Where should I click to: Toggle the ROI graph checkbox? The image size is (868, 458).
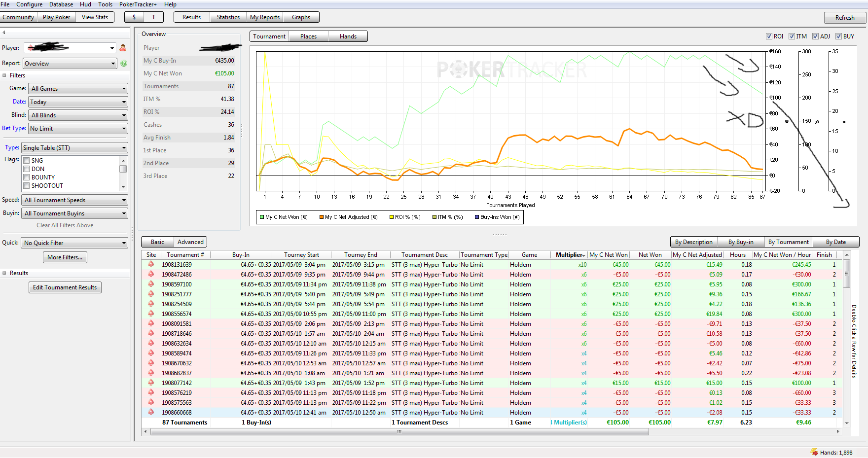(769, 36)
